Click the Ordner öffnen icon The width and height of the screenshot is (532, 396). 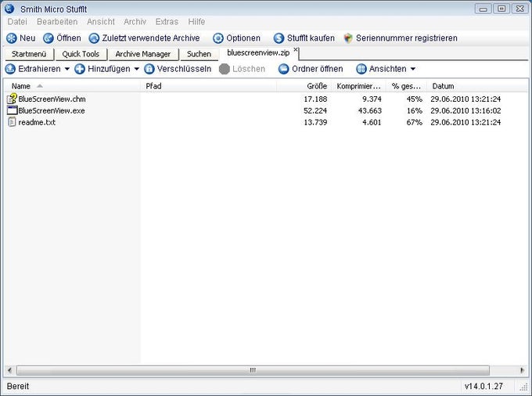click(x=284, y=69)
